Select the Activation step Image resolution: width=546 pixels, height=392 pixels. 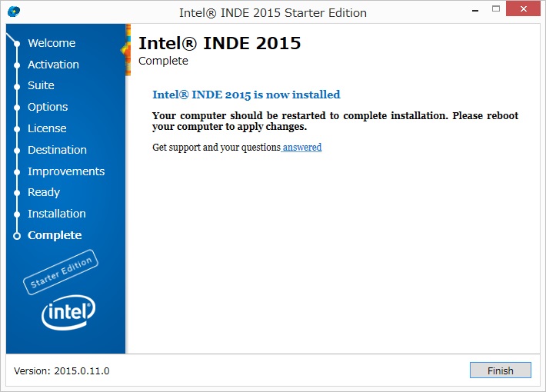[x=53, y=65]
